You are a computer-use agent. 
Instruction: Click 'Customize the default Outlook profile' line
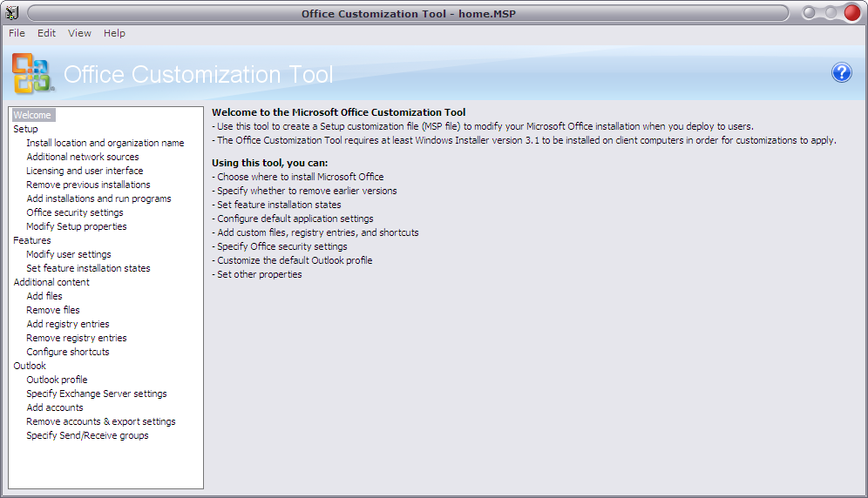tap(292, 260)
